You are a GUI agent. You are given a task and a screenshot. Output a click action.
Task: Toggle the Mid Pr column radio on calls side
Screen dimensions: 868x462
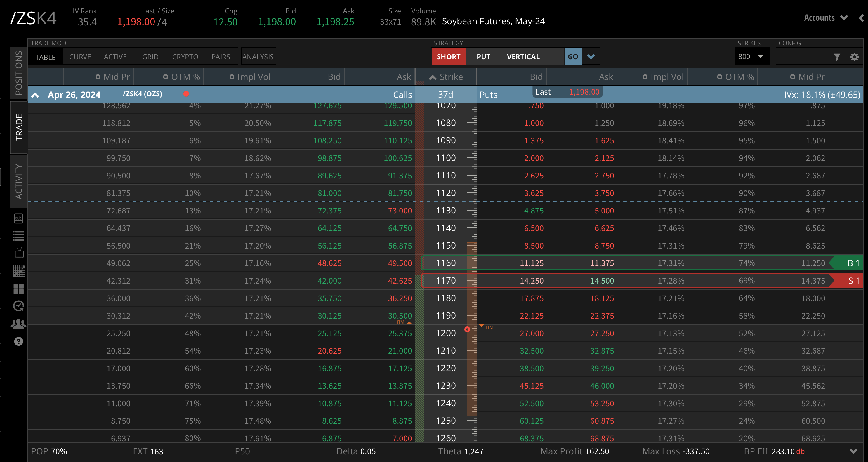coord(98,77)
